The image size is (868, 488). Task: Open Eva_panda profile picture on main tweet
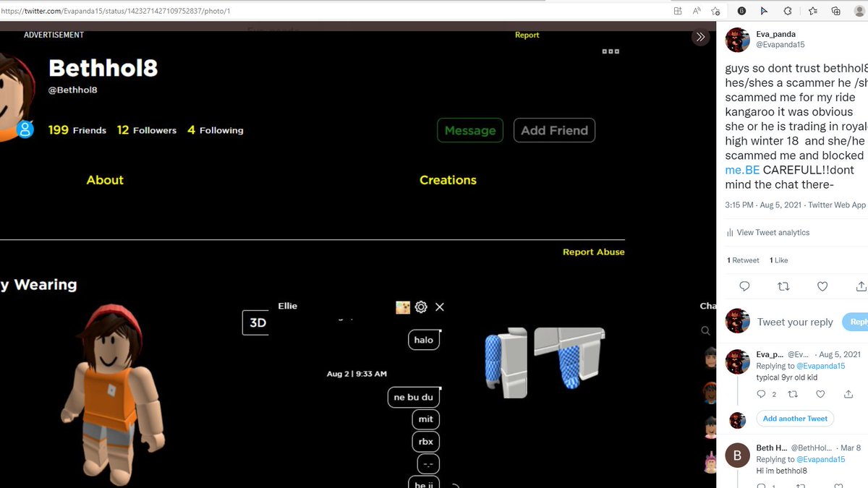tap(737, 40)
